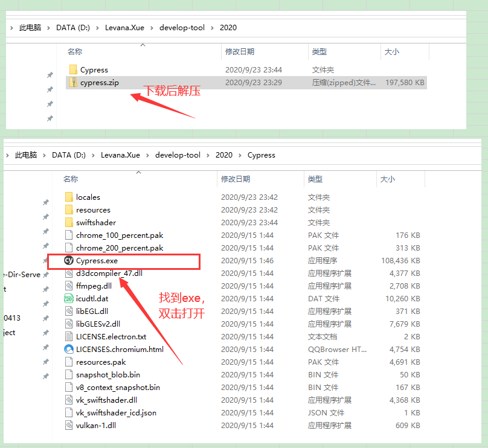This screenshot has width=488, height=448.
Task: Select the vulkan-1.dll file icon
Action: (69, 425)
